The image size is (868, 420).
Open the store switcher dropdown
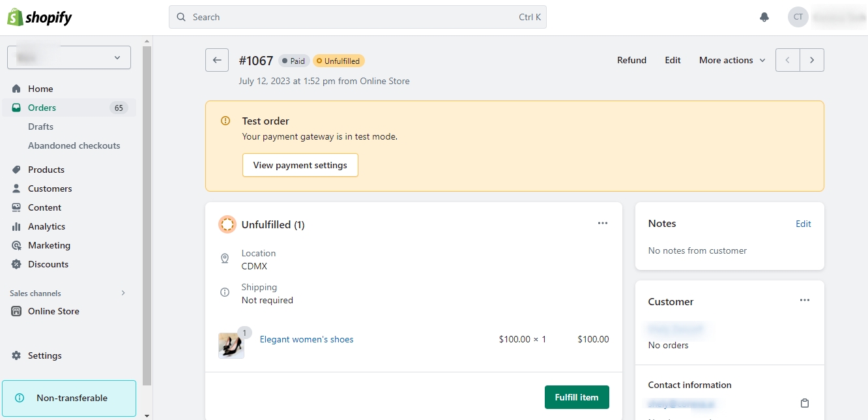coord(69,57)
